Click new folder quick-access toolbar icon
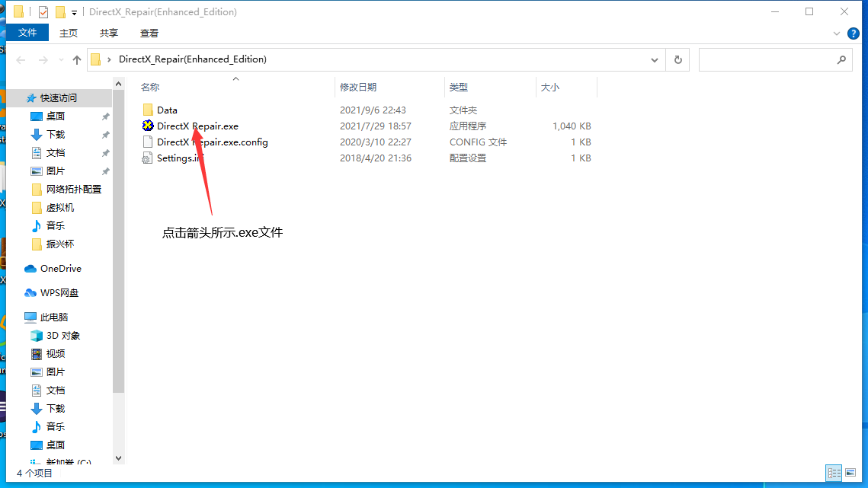 60,11
